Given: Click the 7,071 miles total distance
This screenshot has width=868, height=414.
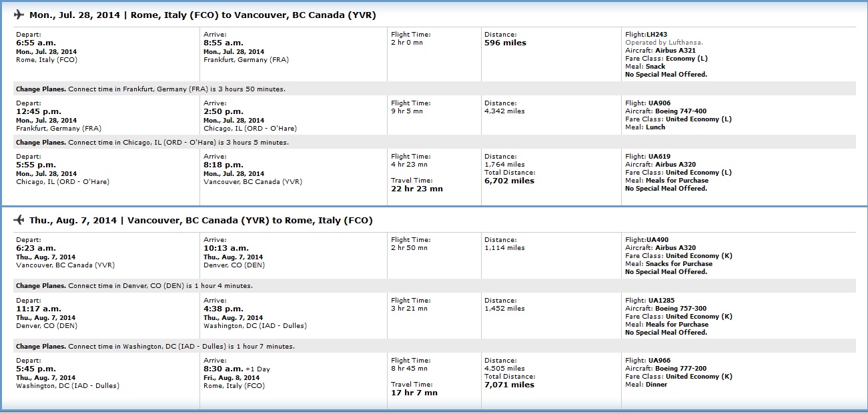Looking at the screenshot, I should (x=509, y=385).
